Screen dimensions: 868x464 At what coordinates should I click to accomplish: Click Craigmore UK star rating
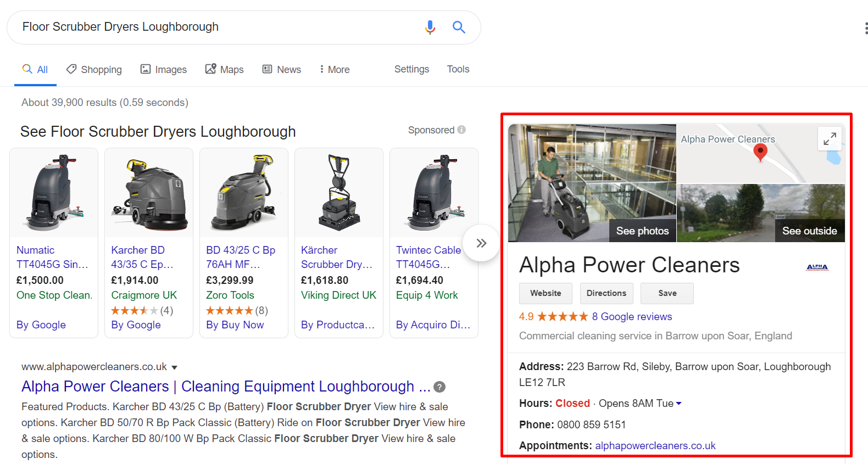point(135,311)
